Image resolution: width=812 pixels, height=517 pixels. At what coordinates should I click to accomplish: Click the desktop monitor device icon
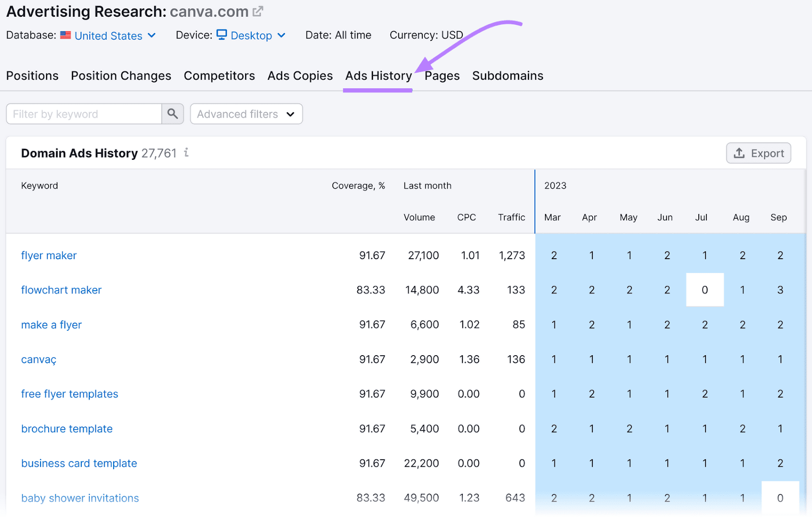click(222, 35)
